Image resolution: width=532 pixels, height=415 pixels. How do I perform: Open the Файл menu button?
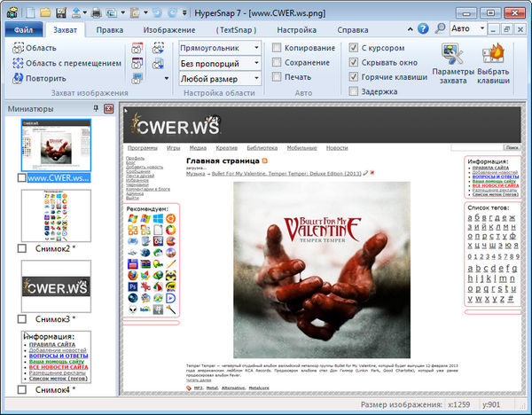[23, 30]
